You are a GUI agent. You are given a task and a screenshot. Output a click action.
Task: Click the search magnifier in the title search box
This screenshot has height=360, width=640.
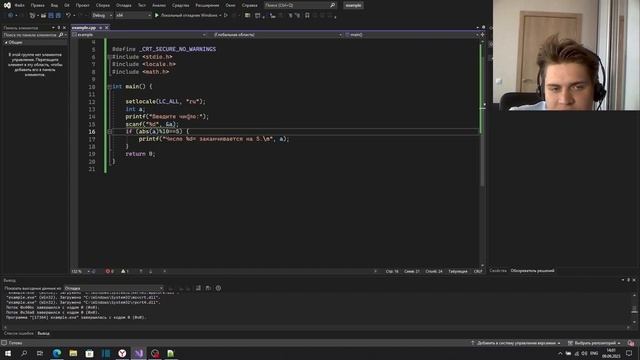pyautogui.click(x=332, y=5)
